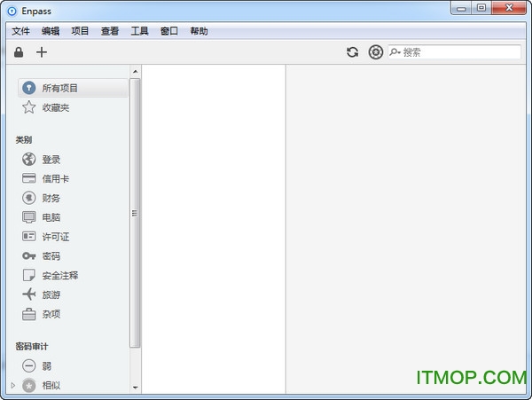
Task: Add a new item with plus icon
Action: tap(42, 52)
